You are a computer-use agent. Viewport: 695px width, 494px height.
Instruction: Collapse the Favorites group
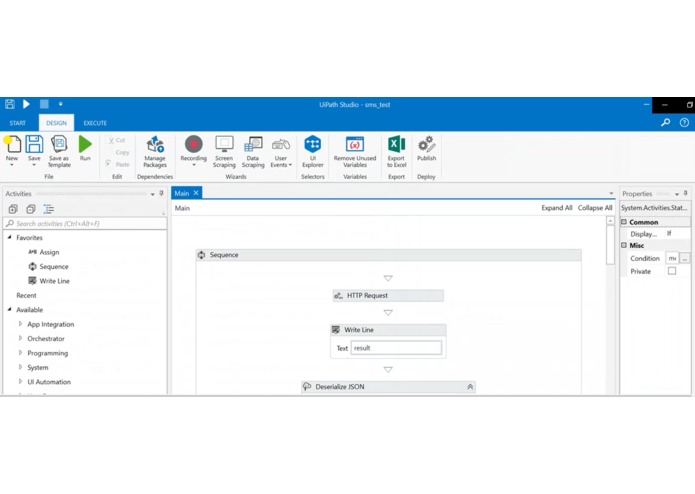click(x=10, y=237)
